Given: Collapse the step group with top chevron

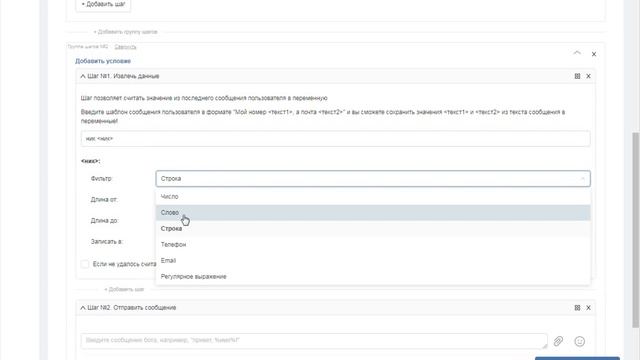Looking at the screenshot, I should point(577,53).
